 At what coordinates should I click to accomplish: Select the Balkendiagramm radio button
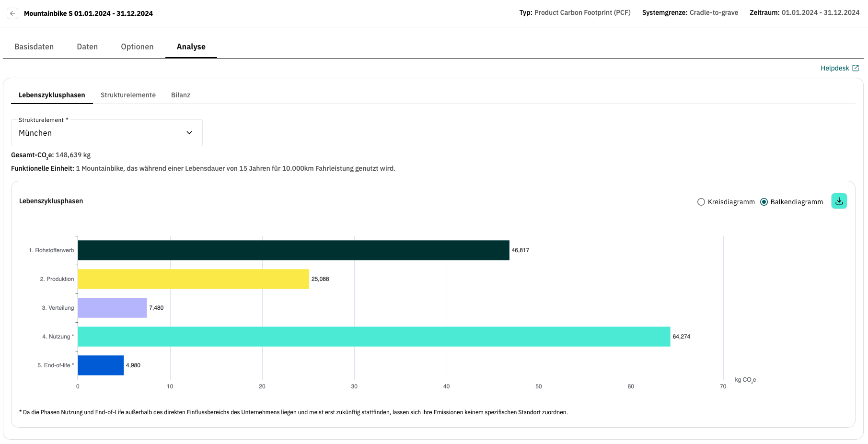[x=764, y=202]
